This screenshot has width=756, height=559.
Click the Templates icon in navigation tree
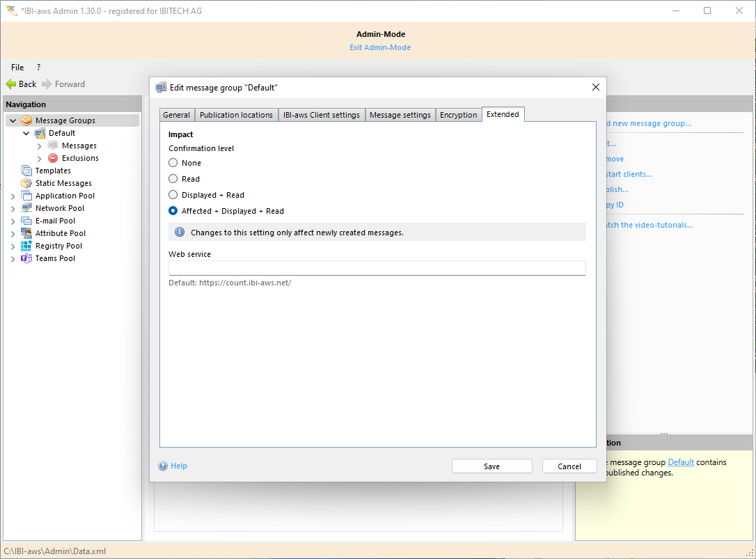pos(26,171)
